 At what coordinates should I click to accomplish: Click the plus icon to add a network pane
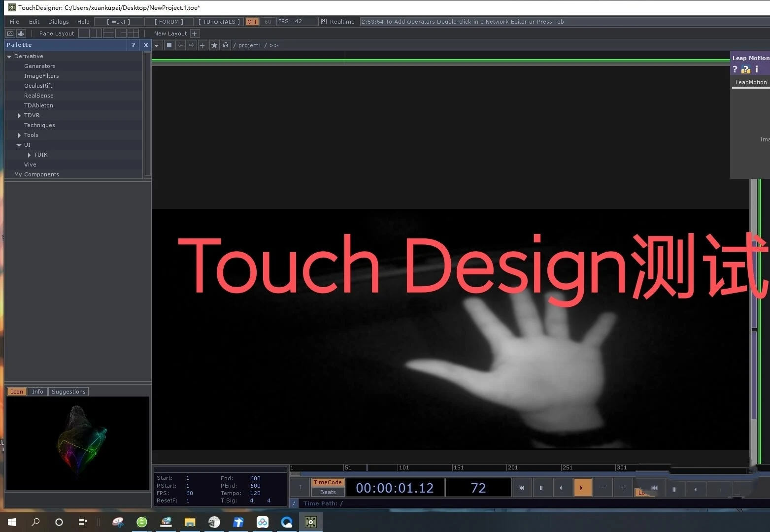[x=202, y=45]
